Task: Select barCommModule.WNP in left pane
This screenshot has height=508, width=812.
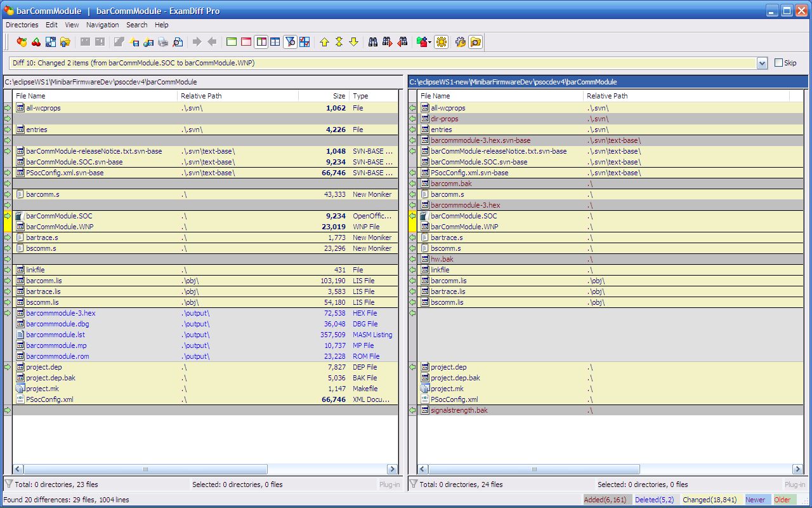Action: (60, 227)
